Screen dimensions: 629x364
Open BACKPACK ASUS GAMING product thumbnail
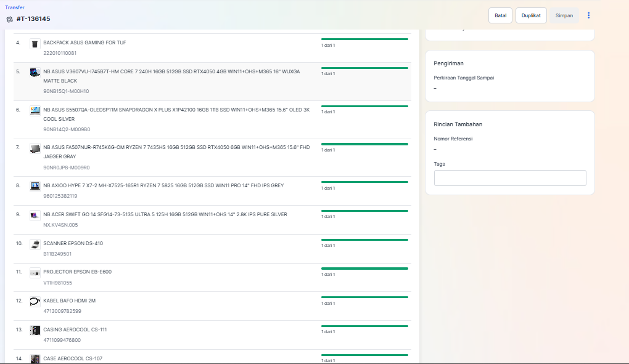(35, 44)
